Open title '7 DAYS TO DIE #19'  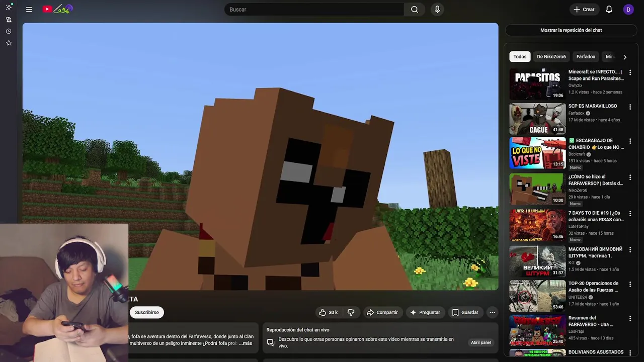tap(596, 216)
